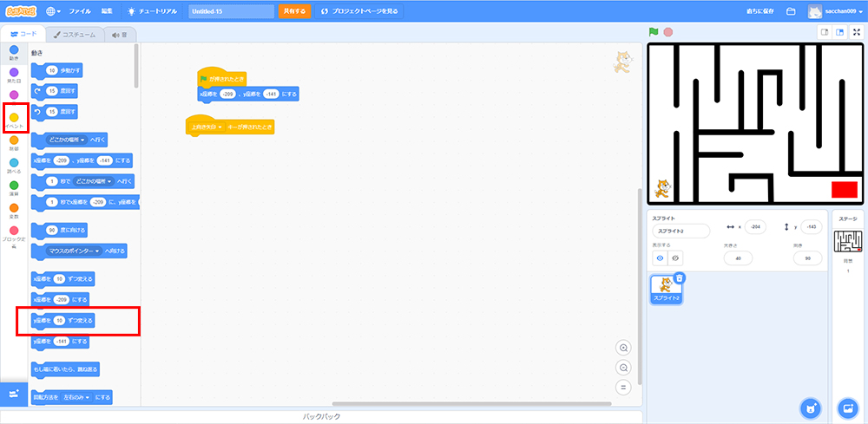Delete the sprite using the trash icon
Viewport: 868px width, 424px height.
pyautogui.click(x=680, y=278)
